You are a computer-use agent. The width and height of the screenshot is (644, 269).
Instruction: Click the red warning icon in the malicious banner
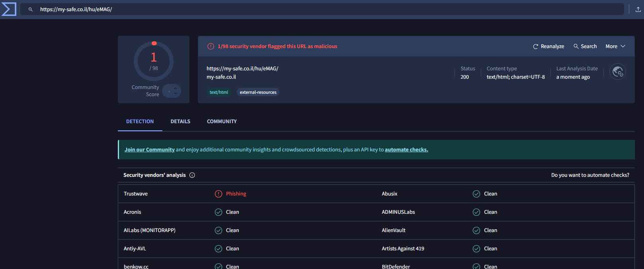point(211,46)
